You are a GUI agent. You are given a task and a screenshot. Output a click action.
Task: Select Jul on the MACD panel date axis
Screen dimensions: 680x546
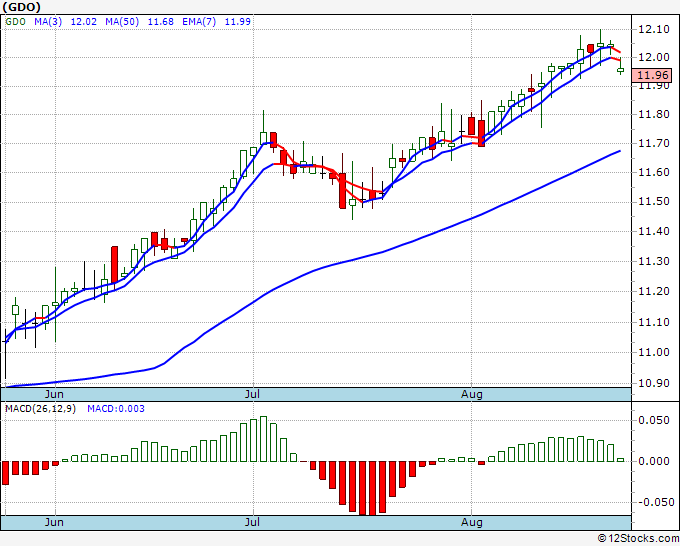click(x=252, y=522)
